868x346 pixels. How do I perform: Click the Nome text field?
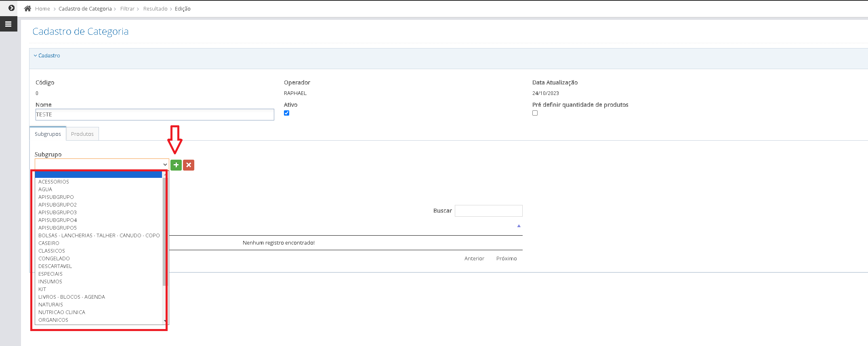coord(155,115)
